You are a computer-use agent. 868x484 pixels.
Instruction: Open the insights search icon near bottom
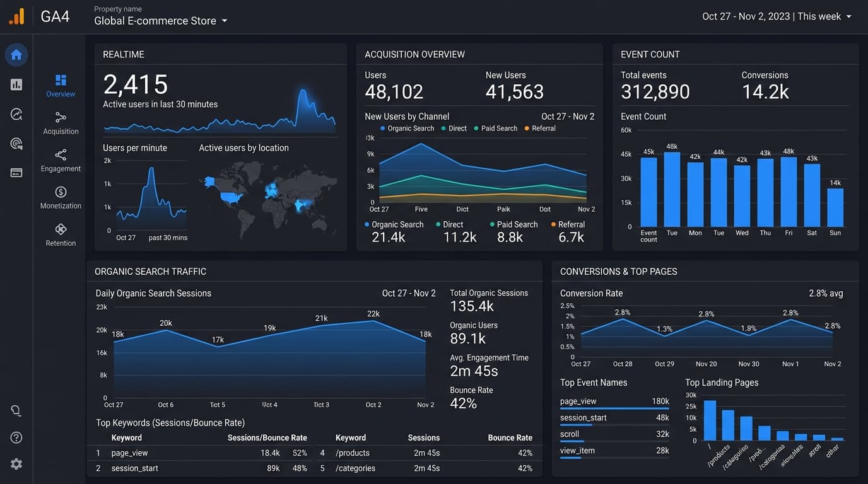click(x=16, y=411)
